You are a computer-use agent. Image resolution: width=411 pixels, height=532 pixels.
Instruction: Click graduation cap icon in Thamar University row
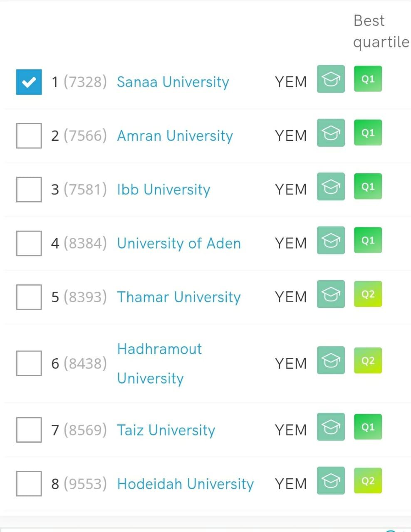tap(331, 294)
